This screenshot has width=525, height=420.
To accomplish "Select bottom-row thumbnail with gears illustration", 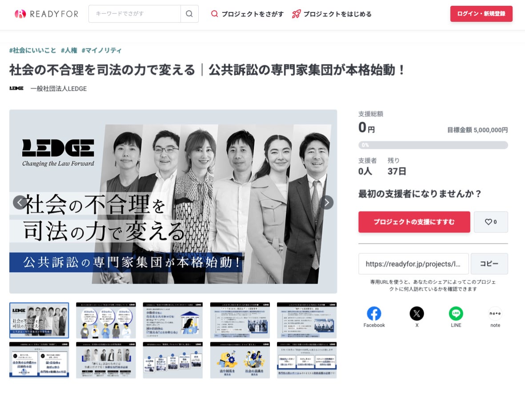I will point(240,360).
